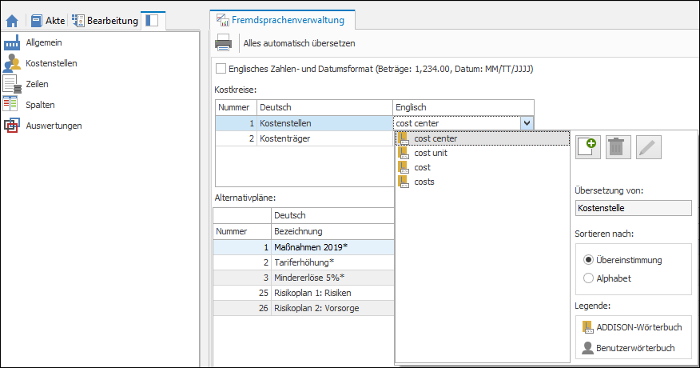Select the Risikoplan 2: Vorsorge row
The image size is (700, 368).
(304, 308)
